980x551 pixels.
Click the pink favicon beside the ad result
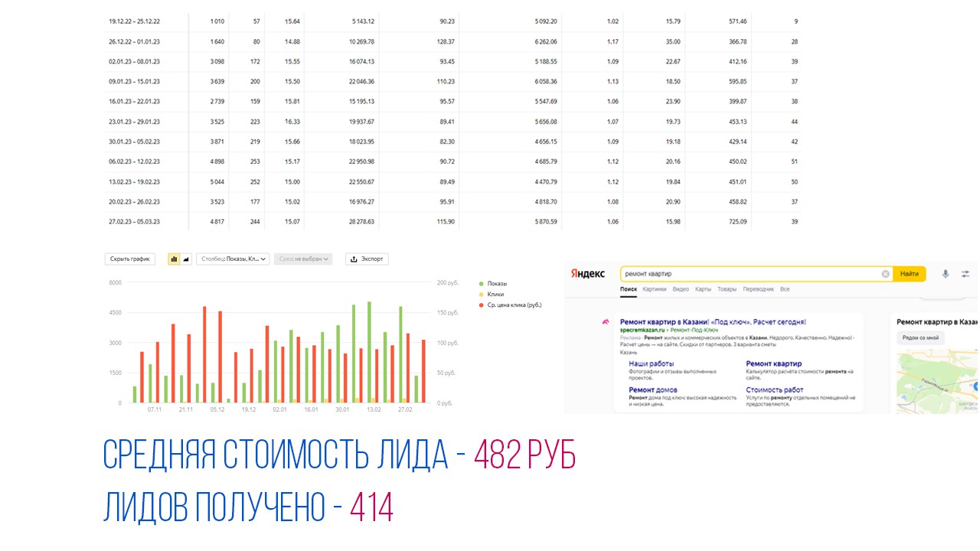606,322
